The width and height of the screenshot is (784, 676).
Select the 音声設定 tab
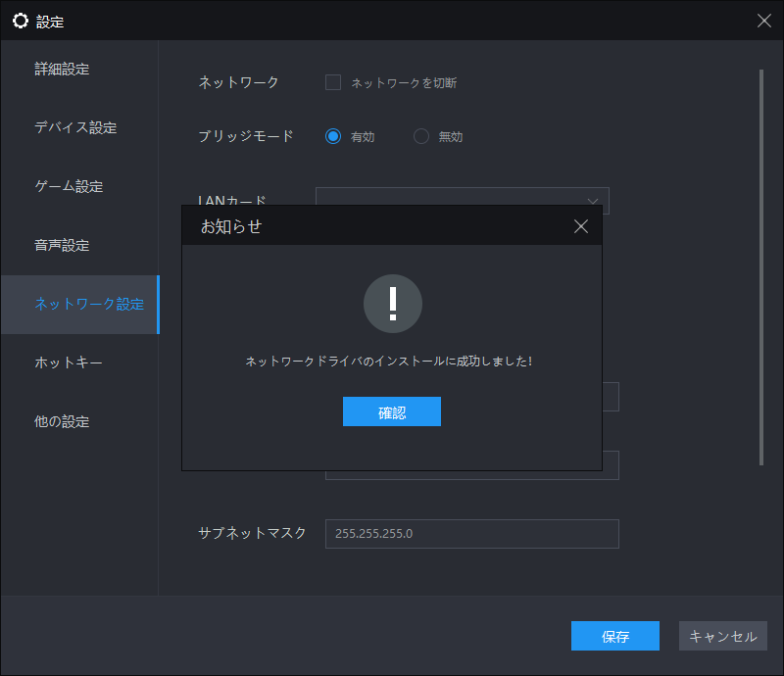click(x=62, y=246)
